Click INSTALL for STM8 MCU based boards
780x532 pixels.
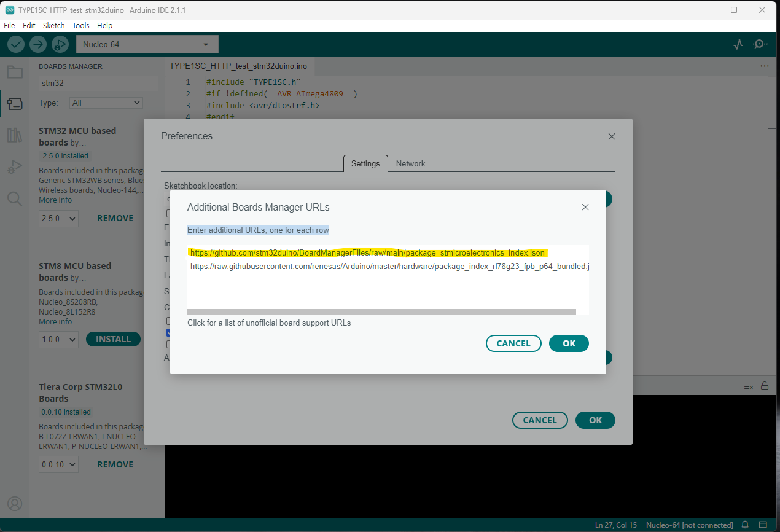coord(113,339)
